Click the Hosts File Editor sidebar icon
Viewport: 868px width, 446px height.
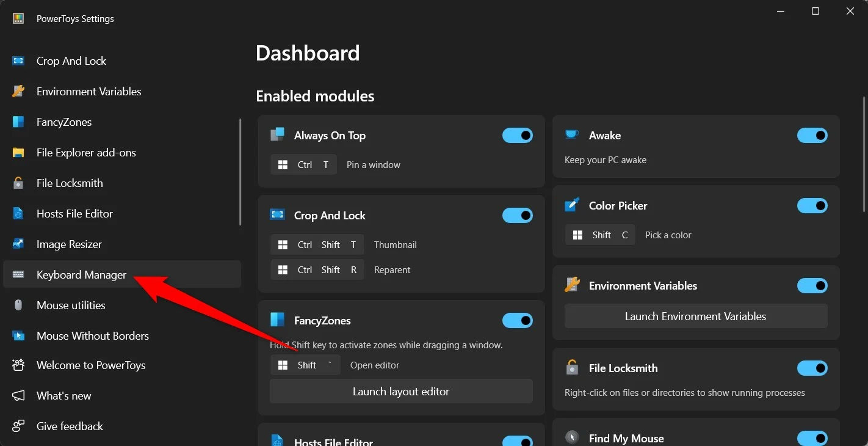[18, 214]
